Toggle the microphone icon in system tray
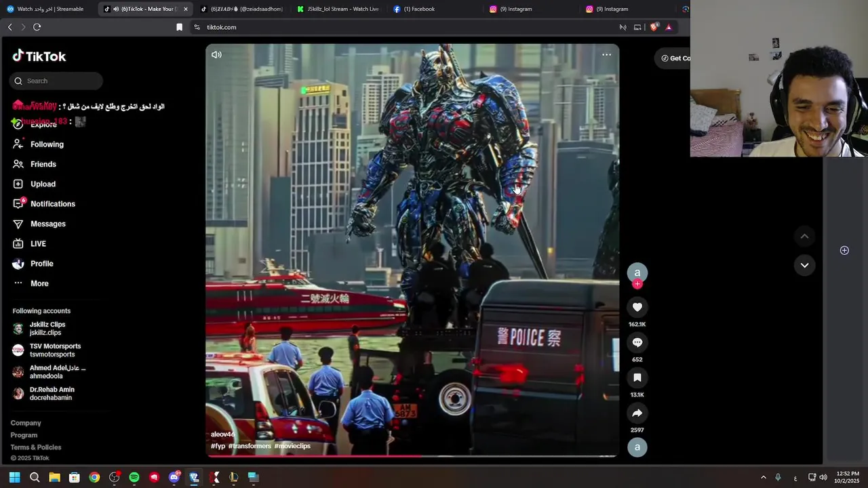The image size is (868, 488). pos(778,477)
